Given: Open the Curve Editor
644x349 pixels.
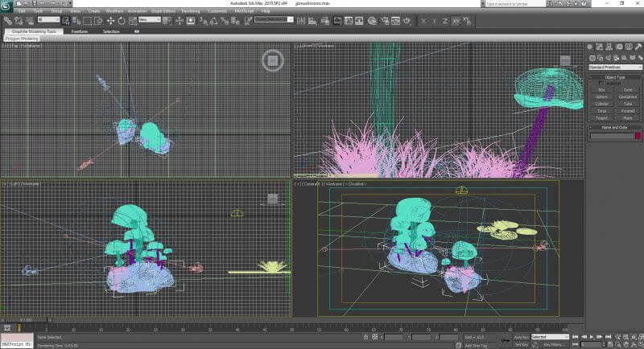Looking at the screenshot, I should click(x=349, y=20).
